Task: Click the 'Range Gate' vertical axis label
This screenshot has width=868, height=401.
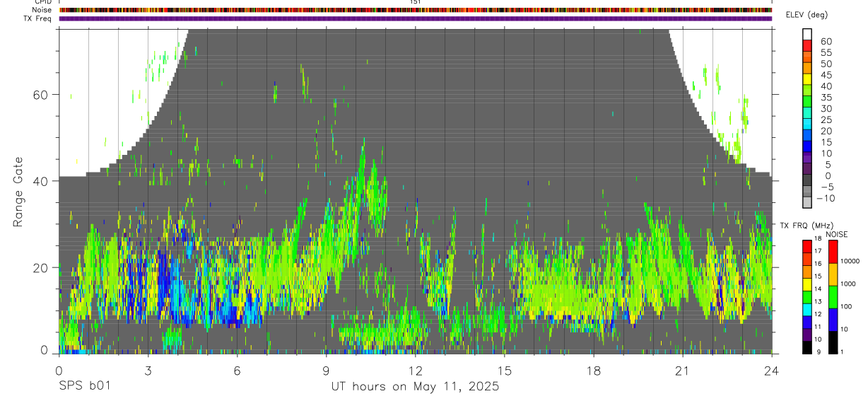Action: 18,192
